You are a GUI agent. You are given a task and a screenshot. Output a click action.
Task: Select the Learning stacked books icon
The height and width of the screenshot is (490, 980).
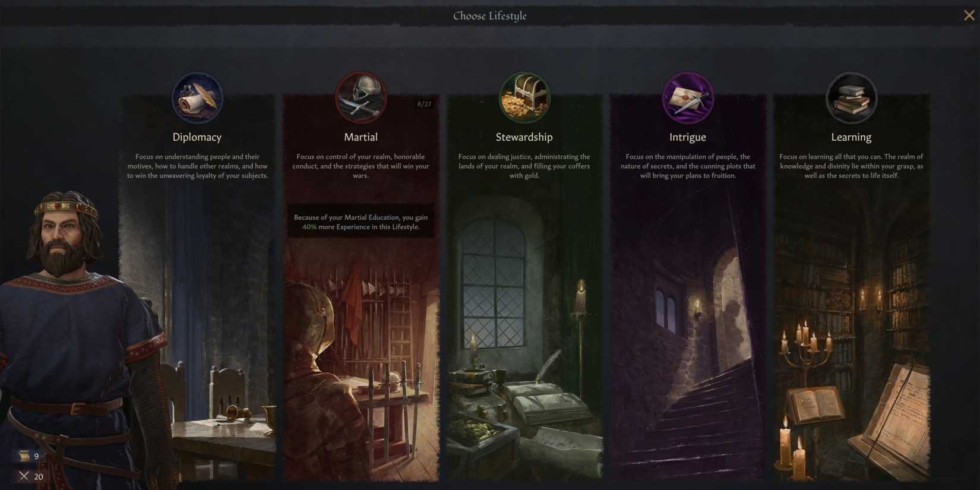(851, 97)
